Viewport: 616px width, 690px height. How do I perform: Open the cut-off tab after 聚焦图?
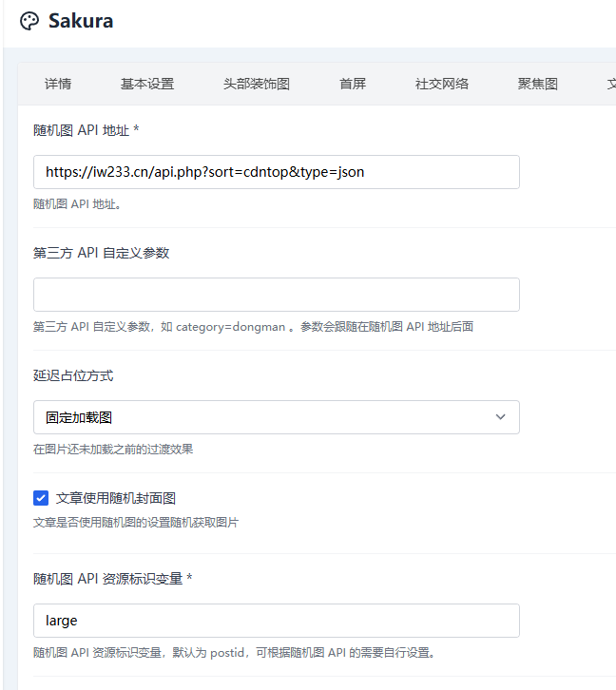[609, 84]
